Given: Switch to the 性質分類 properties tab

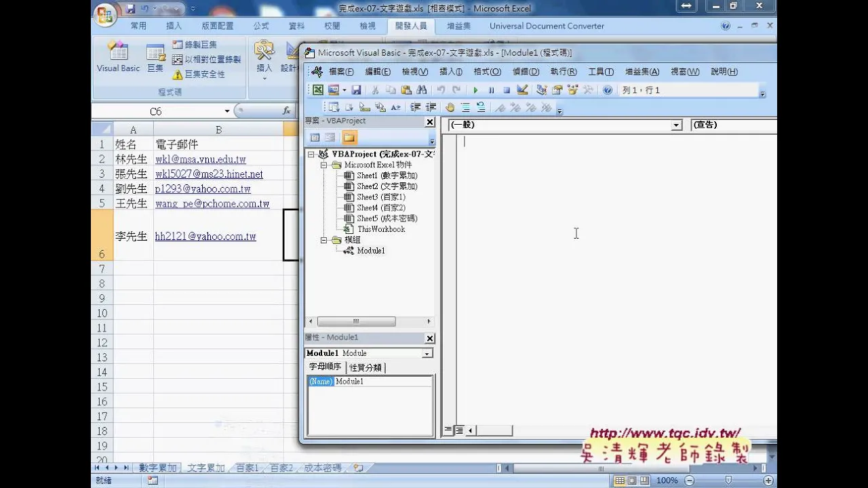Looking at the screenshot, I should point(366,367).
